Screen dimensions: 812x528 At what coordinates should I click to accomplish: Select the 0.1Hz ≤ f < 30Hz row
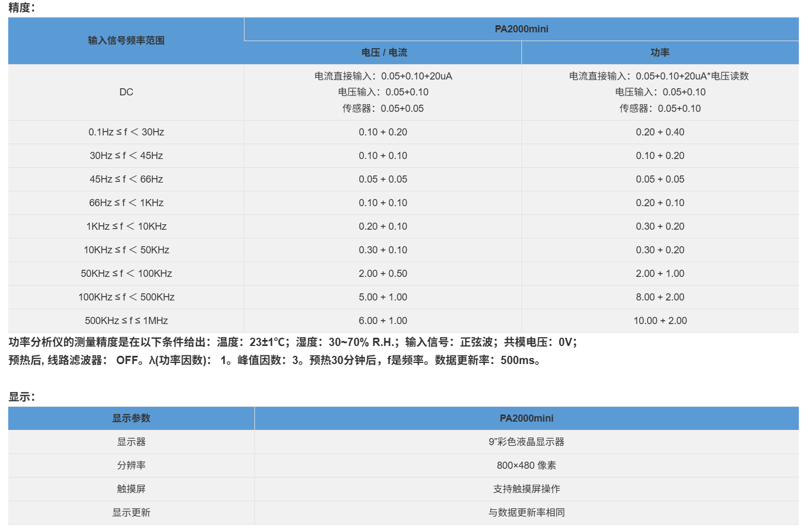[404, 132]
